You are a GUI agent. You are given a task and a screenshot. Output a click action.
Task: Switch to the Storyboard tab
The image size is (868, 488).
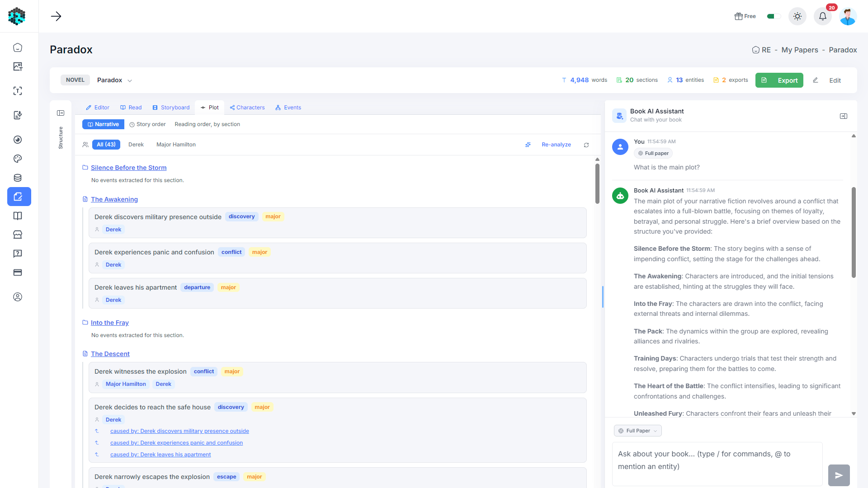coord(171,108)
